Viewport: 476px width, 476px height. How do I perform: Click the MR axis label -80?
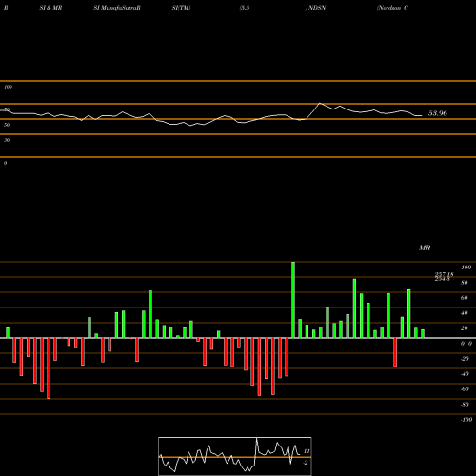465,405
